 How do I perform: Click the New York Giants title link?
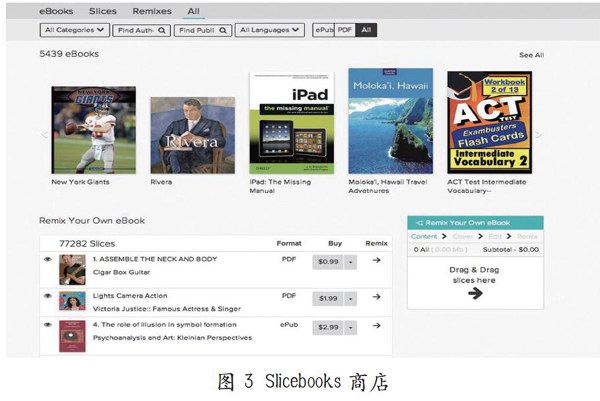80,182
